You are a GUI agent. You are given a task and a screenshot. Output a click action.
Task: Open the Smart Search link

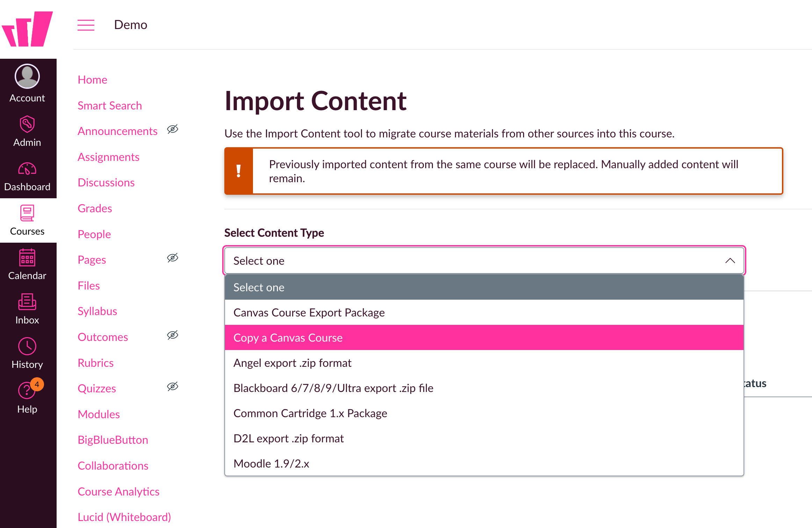(110, 105)
